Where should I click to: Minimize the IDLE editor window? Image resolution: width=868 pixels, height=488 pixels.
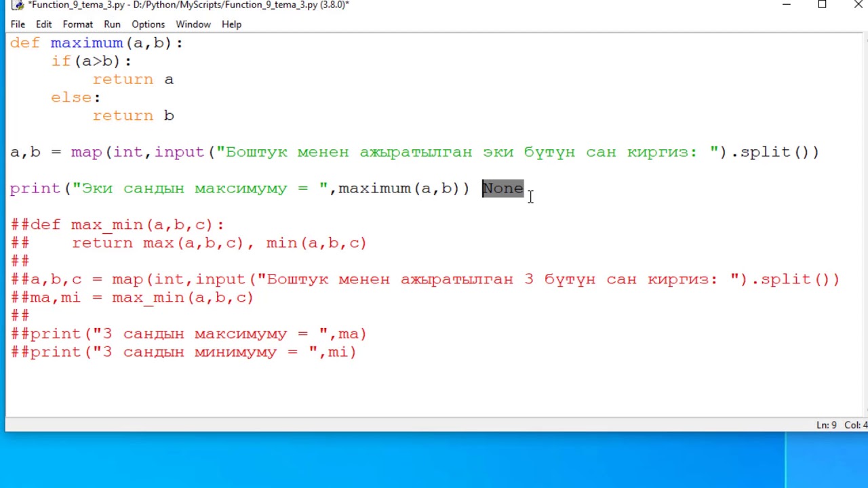787,5
